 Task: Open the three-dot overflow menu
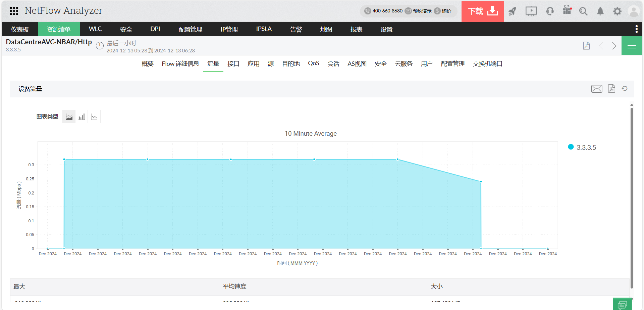[636, 29]
